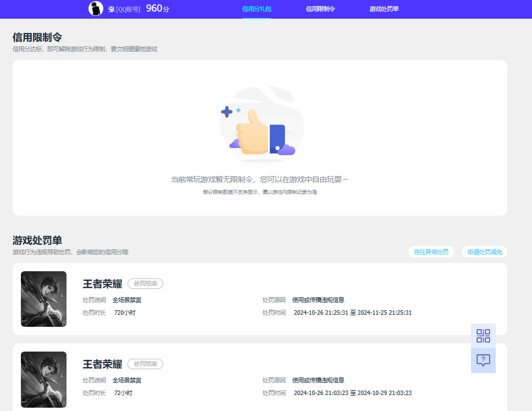Select the 72小时 duration value
This screenshot has height=411, width=532.
[x=123, y=393]
